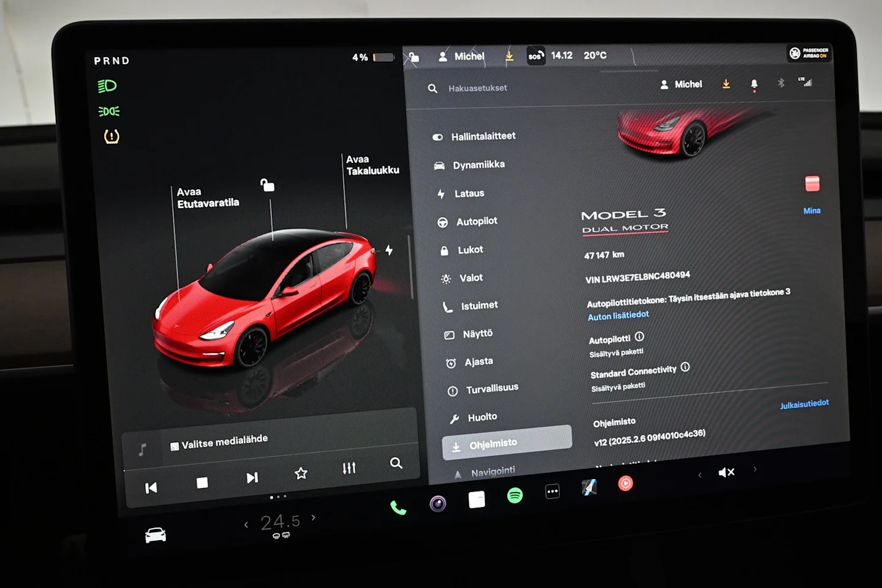Lower volume with left chevron
Viewport: 882px width, 588px height.
tap(700, 475)
